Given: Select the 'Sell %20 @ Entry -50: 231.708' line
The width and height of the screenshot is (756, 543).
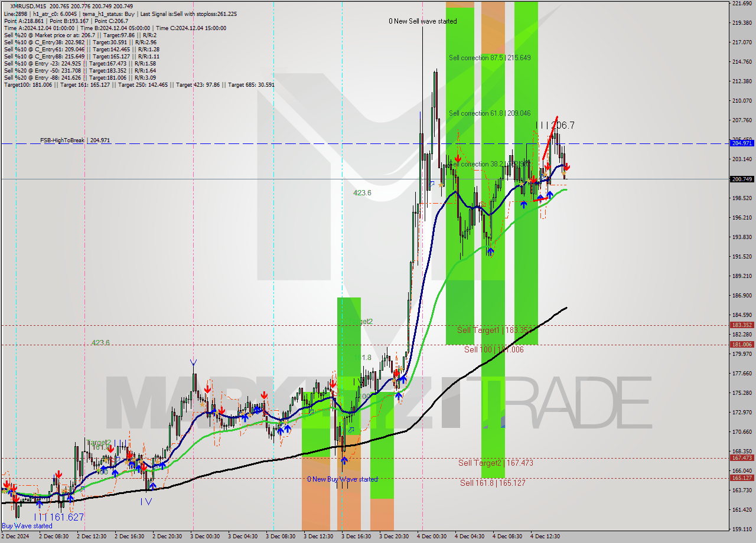Looking at the screenshot, I should pos(80,71).
